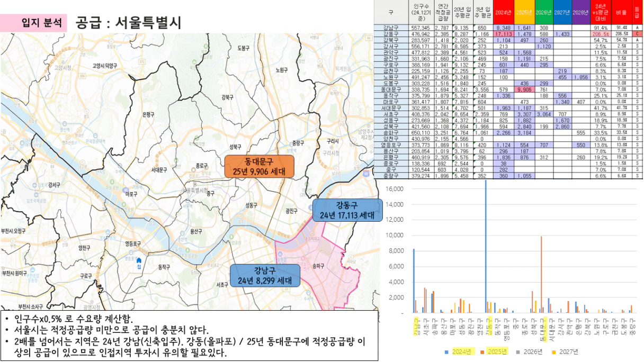Click the 양천구 label on the map
This screenshot has height=362, width=644.
pyautogui.click(x=84, y=247)
